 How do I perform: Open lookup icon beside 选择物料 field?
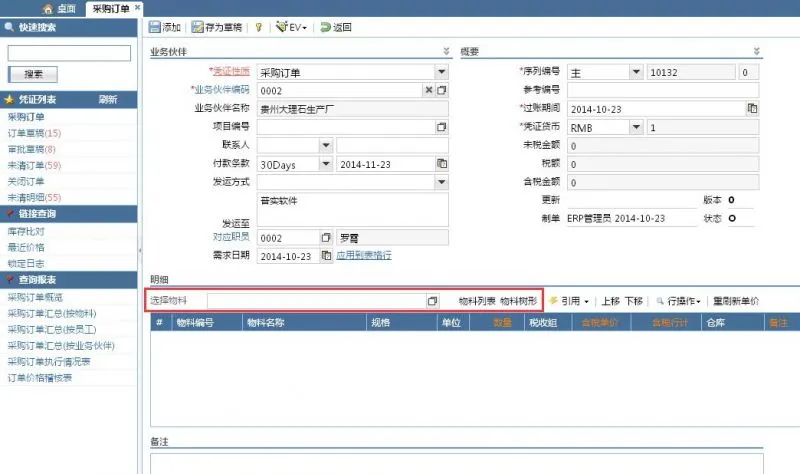[x=433, y=301]
